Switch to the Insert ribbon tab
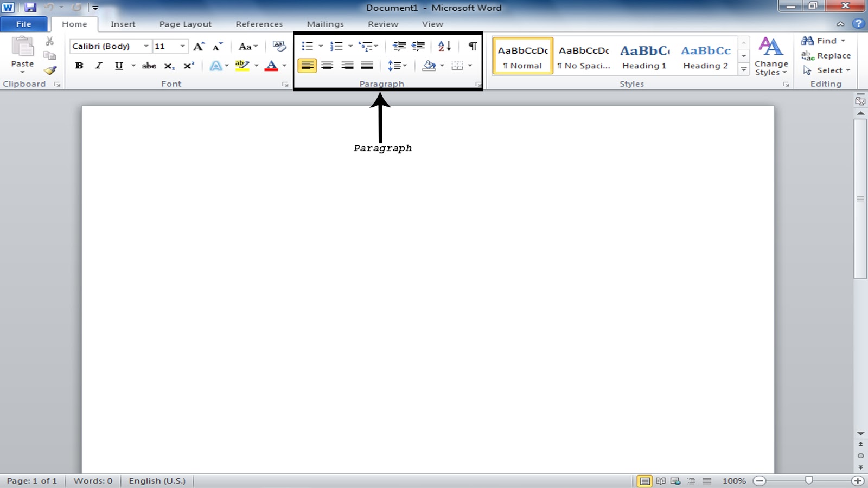 [x=123, y=24]
